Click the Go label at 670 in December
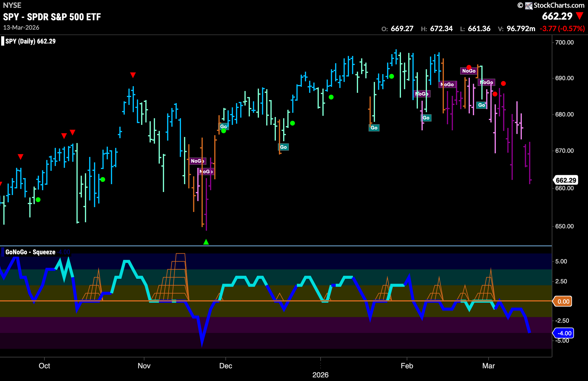Screen dimensions: 588x381 tap(283, 147)
